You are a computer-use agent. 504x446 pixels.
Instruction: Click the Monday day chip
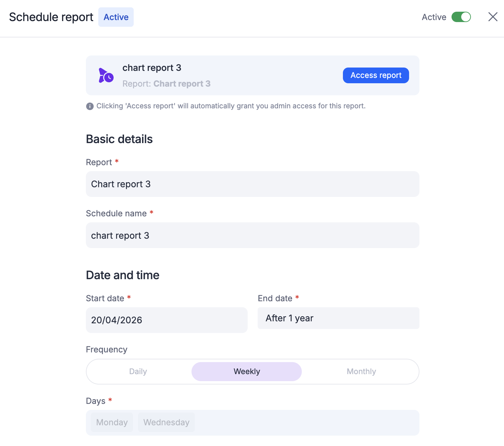pos(112,423)
